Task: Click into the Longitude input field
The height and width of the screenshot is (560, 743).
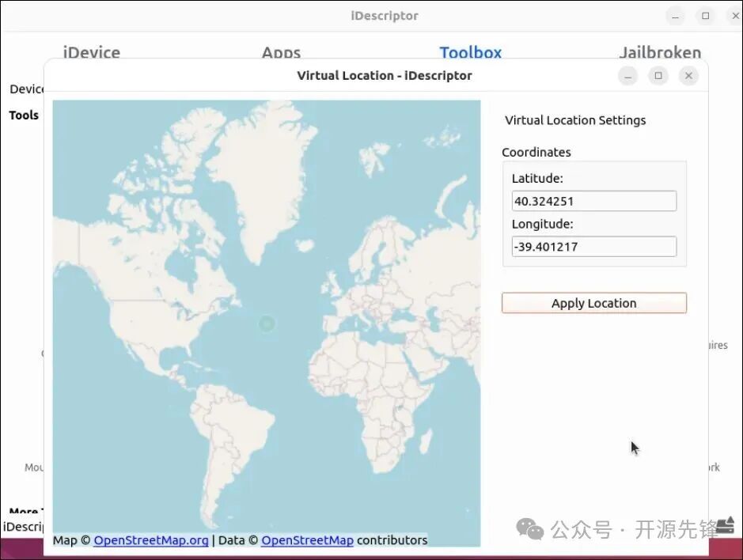Action: coord(593,247)
